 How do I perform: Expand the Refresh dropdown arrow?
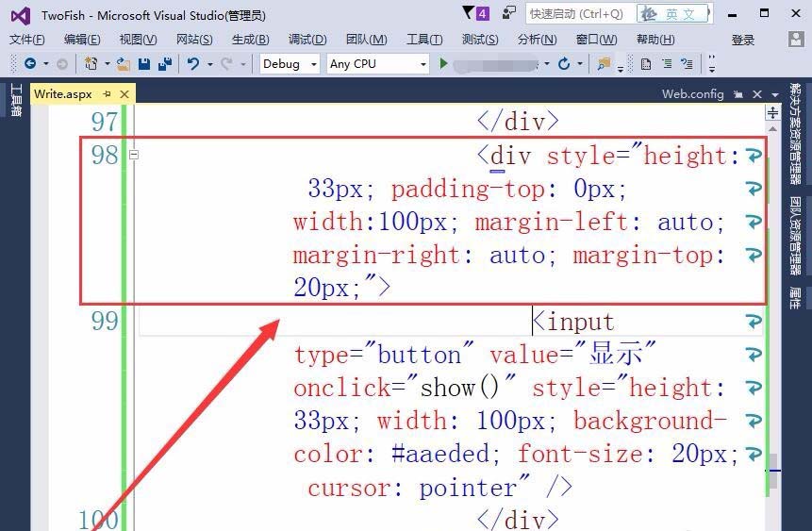tap(580, 64)
